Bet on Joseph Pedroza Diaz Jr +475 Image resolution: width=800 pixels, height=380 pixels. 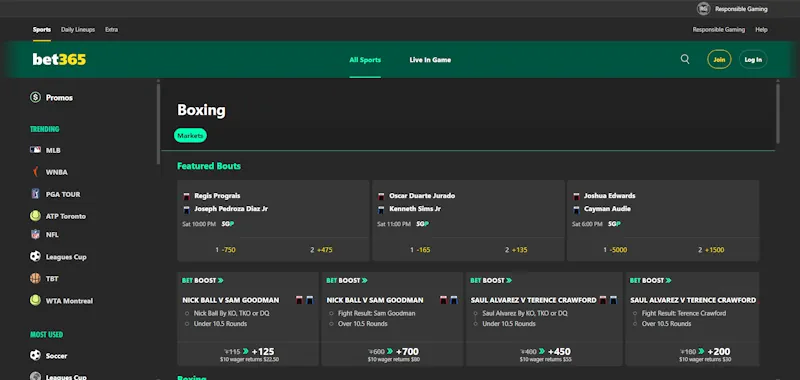click(x=321, y=250)
